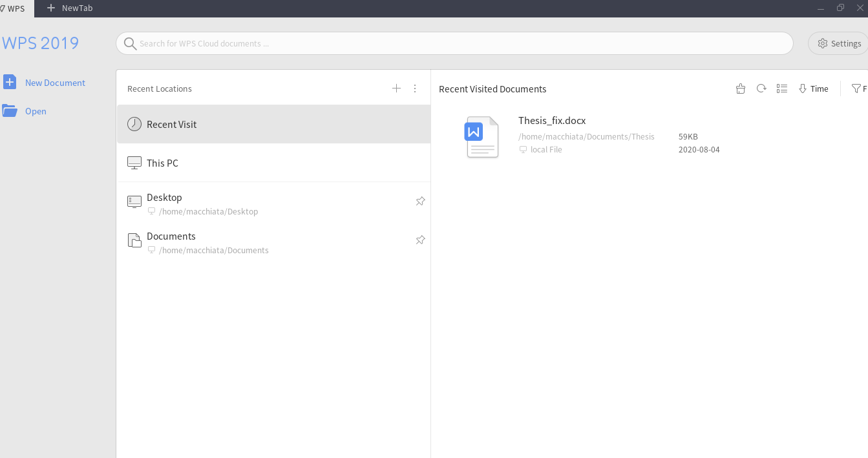Click the Settings gear icon
This screenshot has height=458, width=868.
coord(823,43)
